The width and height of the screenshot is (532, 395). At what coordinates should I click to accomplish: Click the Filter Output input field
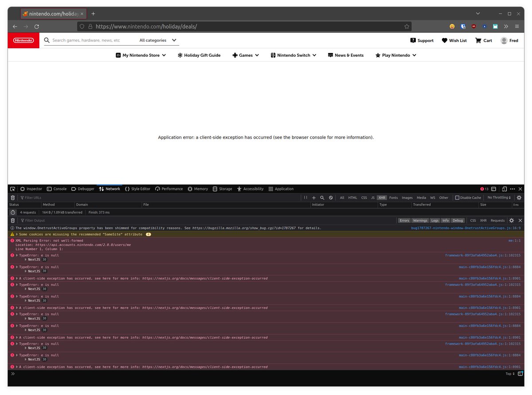[207, 220]
